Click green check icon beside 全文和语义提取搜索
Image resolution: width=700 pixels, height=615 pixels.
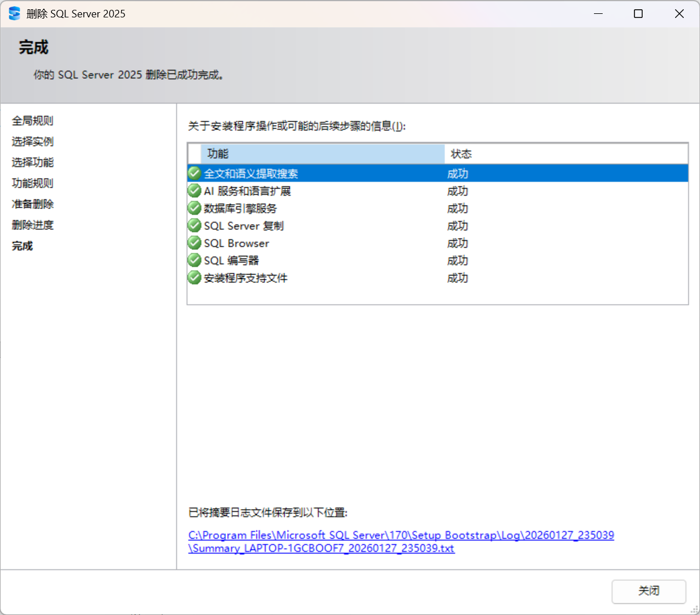pos(195,173)
